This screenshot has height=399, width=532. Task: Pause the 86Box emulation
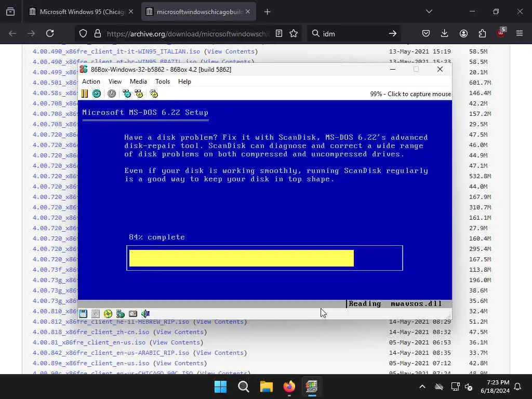85,94
